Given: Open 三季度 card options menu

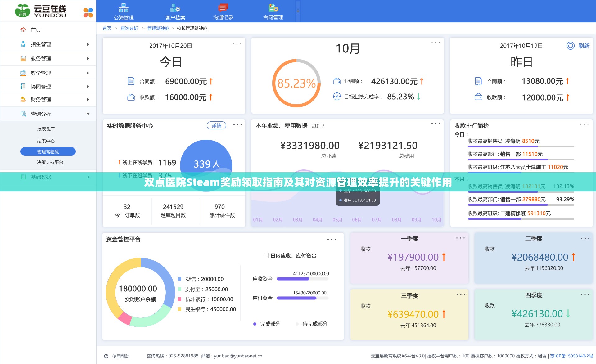Looking at the screenshot, I should point(461,294).
